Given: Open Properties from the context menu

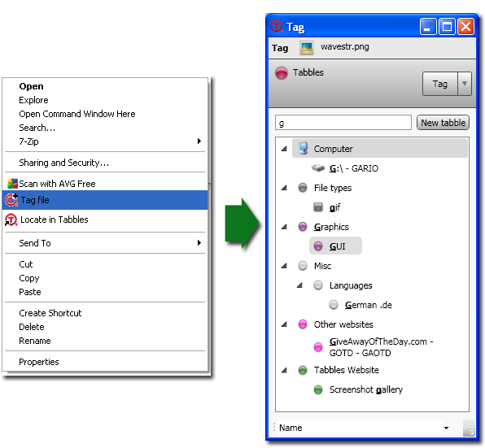Looking at the screenshot, I should [x=39, y=362].
